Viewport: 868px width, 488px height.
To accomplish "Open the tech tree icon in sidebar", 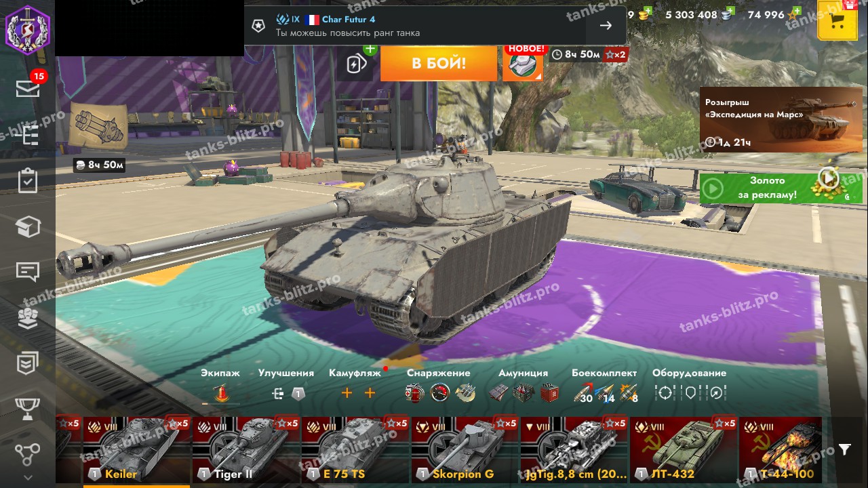I will (x=28, y=453).
